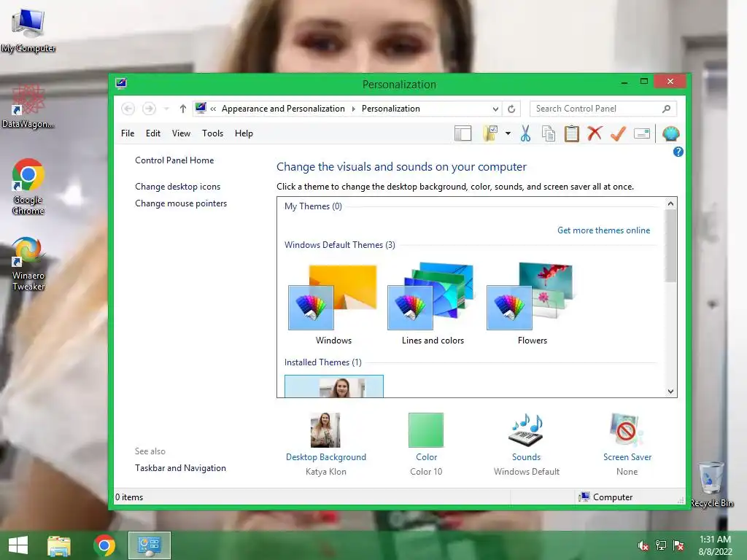Open the Tools menu
The height and width of the screenshot is (560, 747).
point(212,133)
